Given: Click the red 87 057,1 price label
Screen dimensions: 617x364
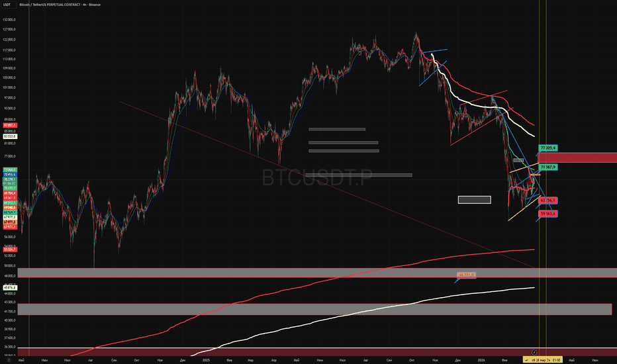Looking at the screenshot, I should coord(10,125).
